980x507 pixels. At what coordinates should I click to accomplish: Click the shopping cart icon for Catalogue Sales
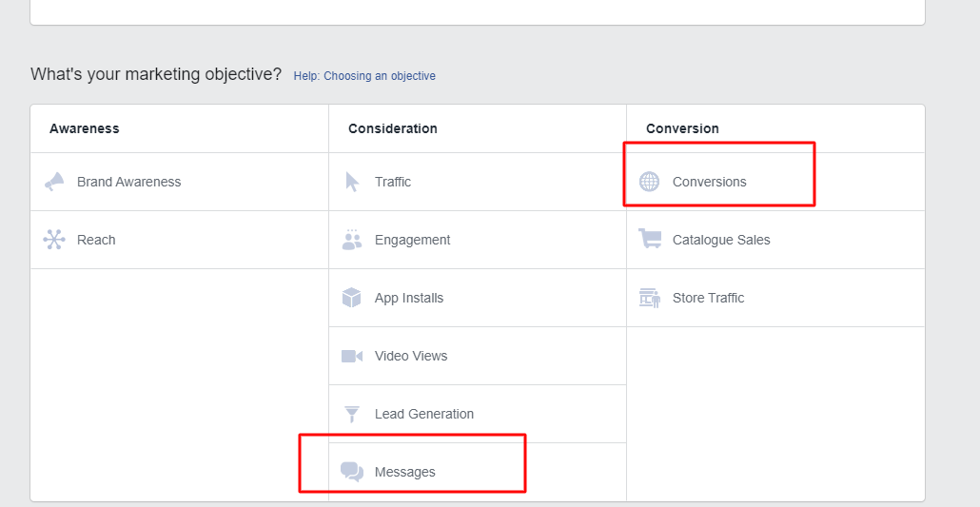coord(650,240)
